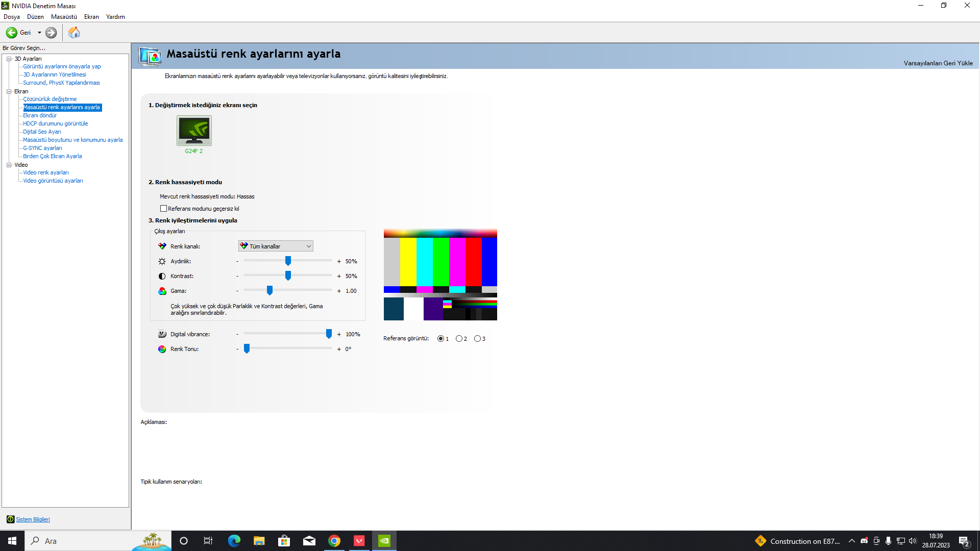Image resolution: width=980 pixels, height=551 pixels.
Task: Open the Home icon in the toolbar
Action: click(74, 33)
